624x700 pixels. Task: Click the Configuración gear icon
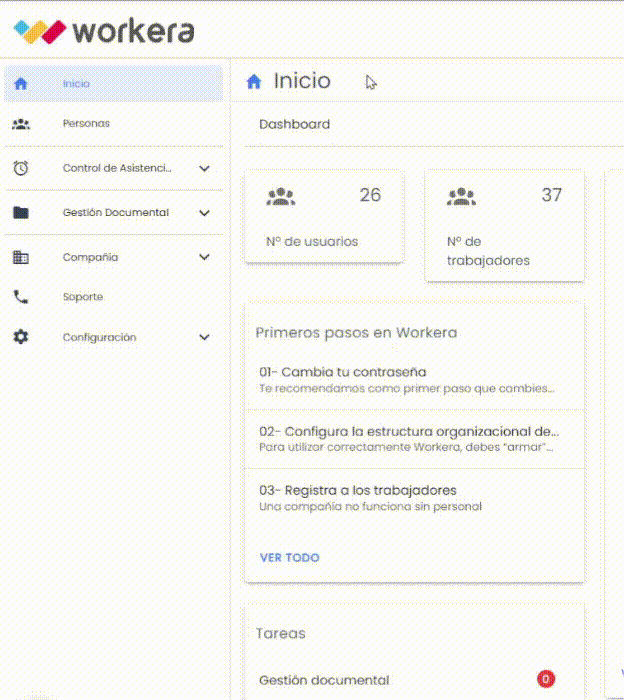[x=21, y=338]
